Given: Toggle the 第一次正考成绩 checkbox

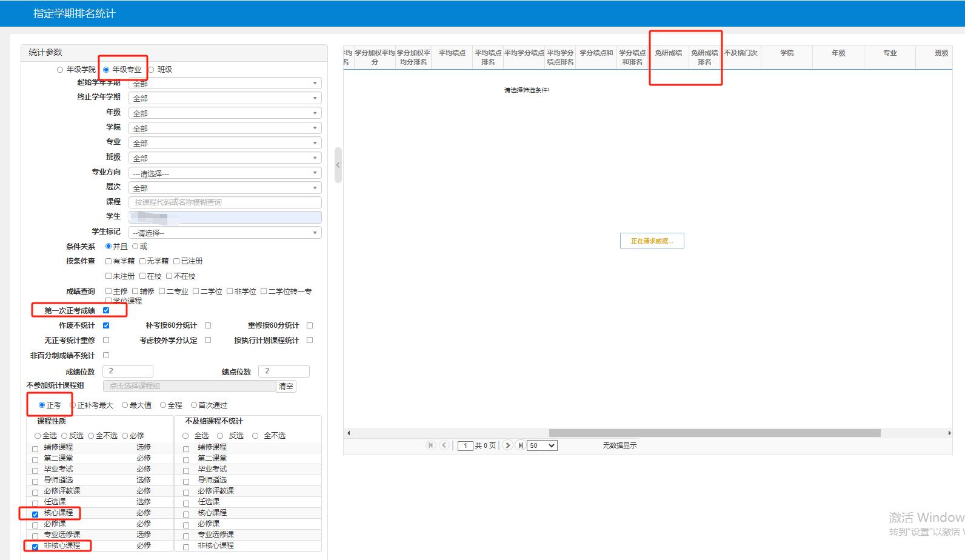Looking at the screenshot, I should click(106, 310).
